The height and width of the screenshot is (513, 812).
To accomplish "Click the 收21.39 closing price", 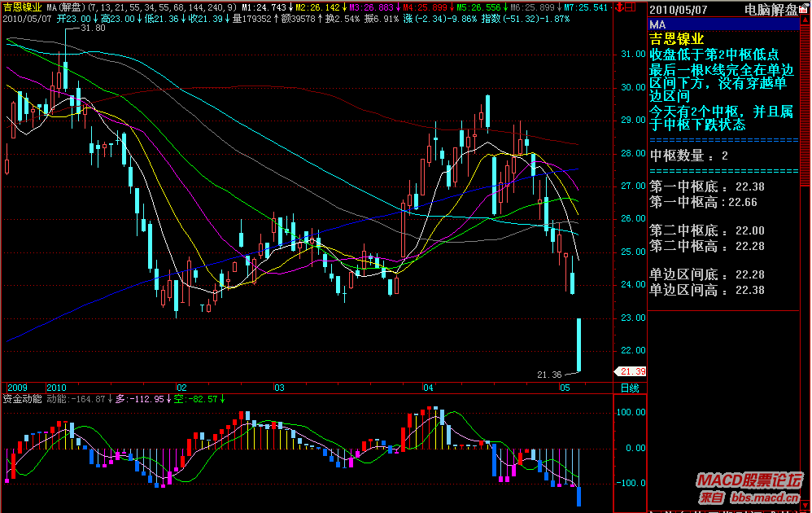I will (x=206, y=19).
